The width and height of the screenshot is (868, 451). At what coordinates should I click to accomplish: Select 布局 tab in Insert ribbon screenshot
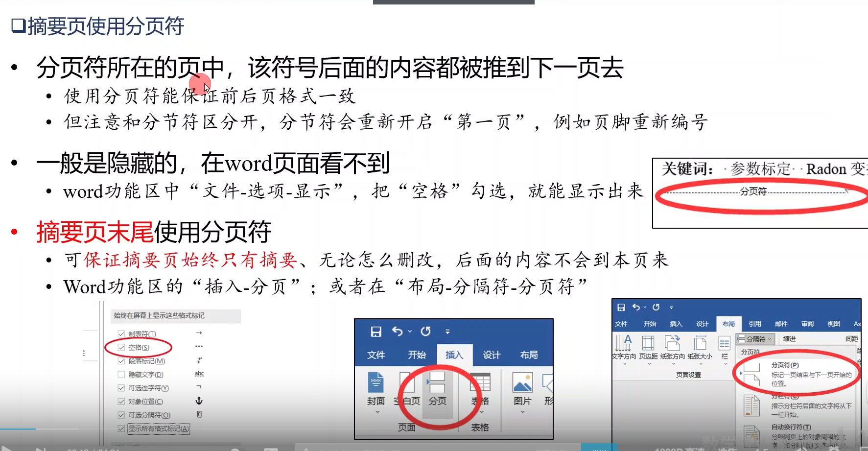click(529, 355)
